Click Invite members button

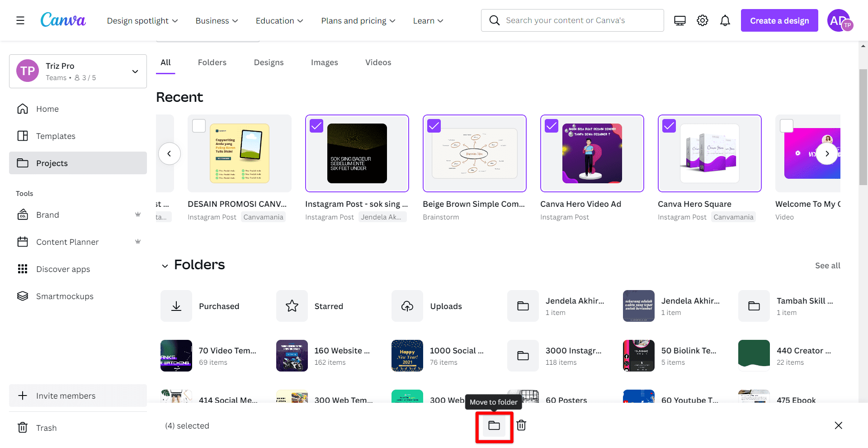pyautogui.click(x=78, y=396)
